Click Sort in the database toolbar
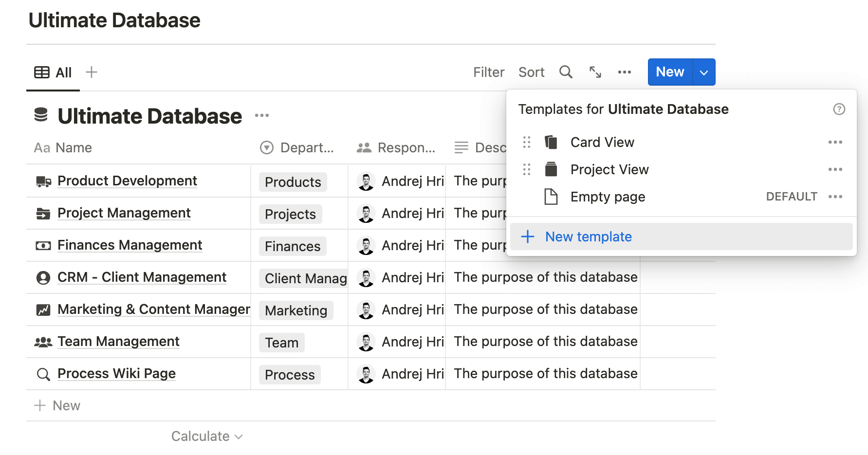Viewport: 868px width, 455px height. [531, 72]
